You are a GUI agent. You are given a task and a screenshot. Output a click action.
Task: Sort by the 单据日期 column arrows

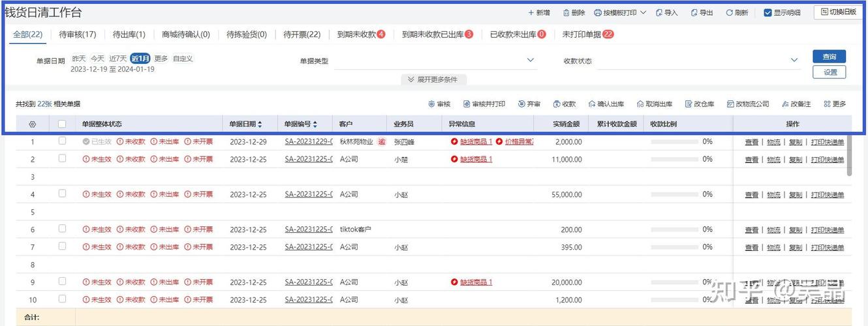[260, 124]
